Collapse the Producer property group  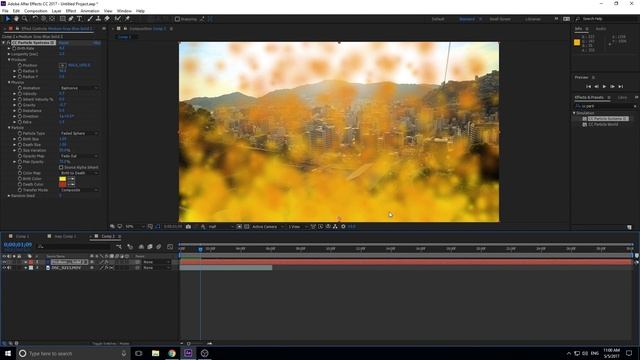[9, 60]
